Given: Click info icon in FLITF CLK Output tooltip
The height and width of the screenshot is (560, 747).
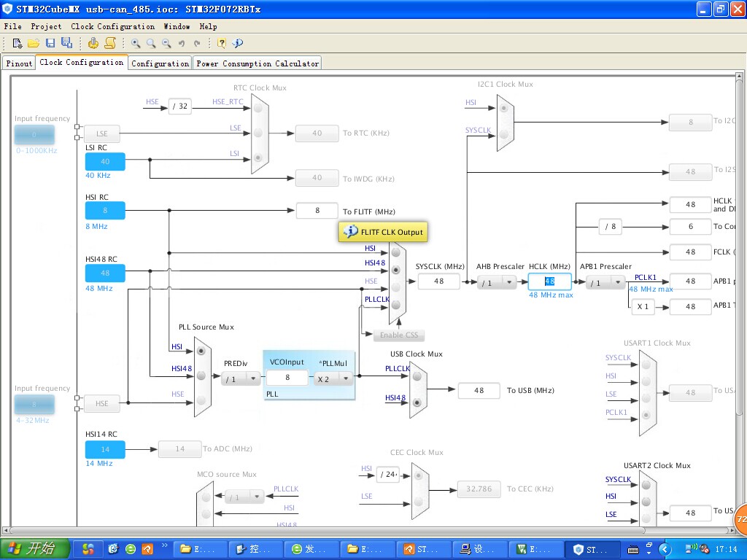Looking at the screenshot, I should pyautogui.click(x=350, y=231).
